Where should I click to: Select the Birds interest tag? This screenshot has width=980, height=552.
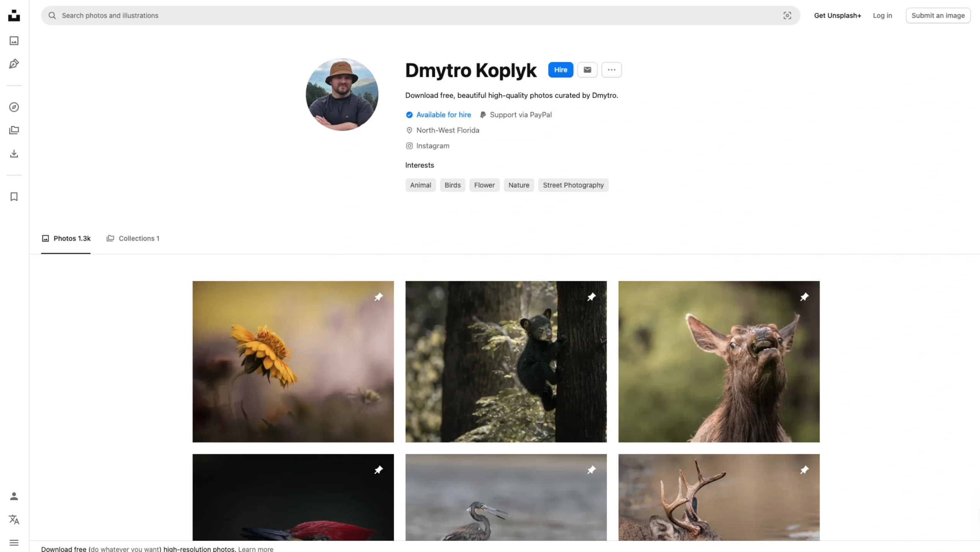(452, 185)
